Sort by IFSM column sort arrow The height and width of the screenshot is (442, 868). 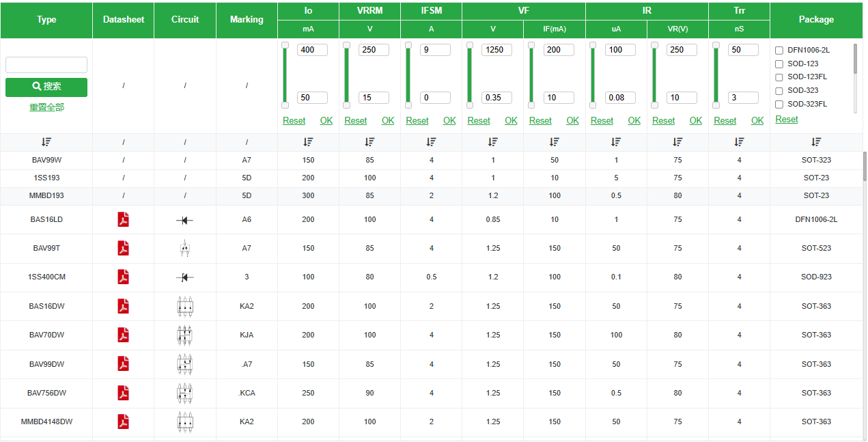(x=431, y=142)
